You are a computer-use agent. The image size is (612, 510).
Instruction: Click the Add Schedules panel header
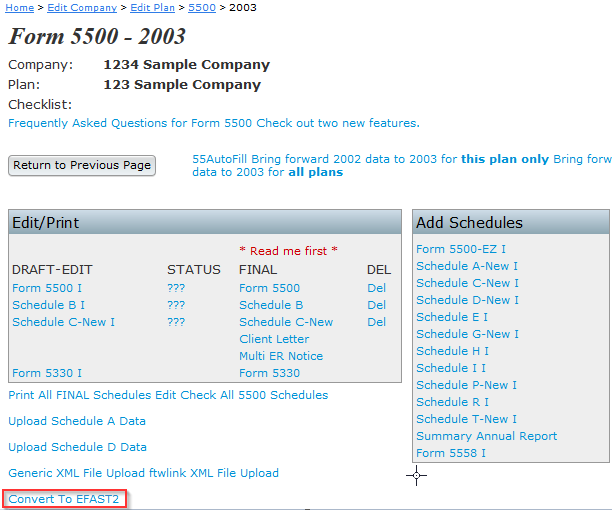511,222
